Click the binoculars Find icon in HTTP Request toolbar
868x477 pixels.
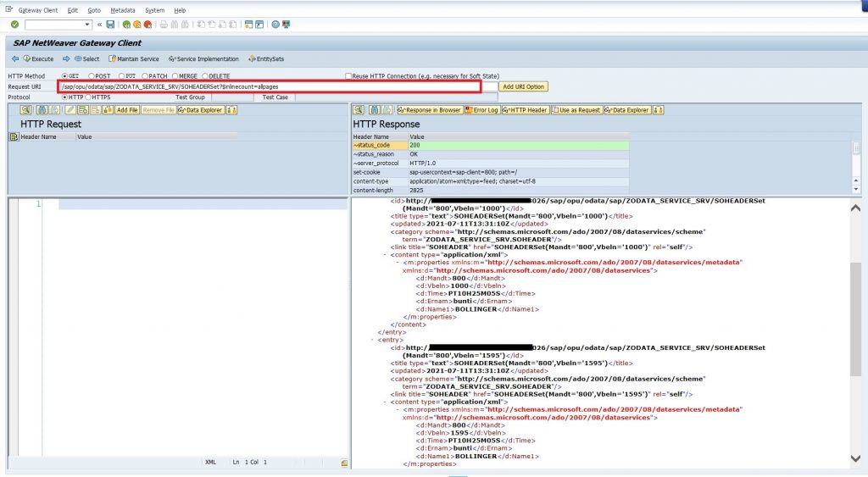pos(42,109)
